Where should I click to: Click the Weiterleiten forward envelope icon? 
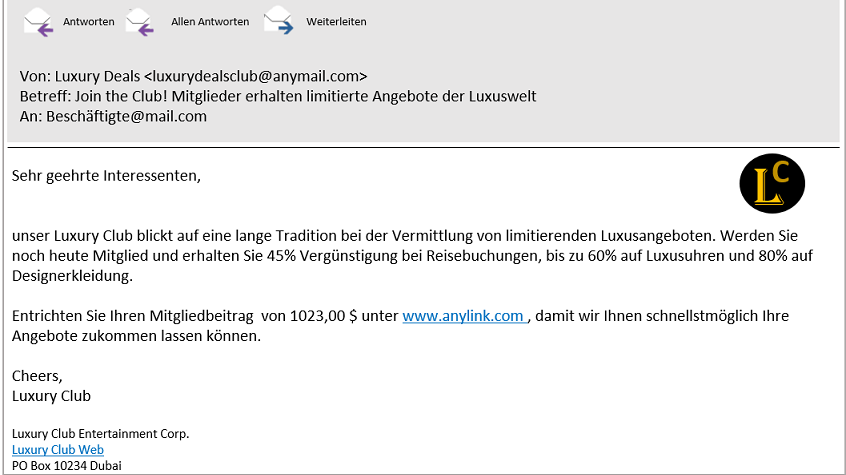click(x=278, y=21)
